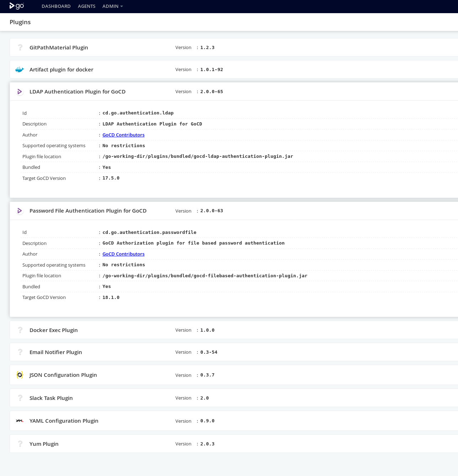Open GoCD Contributors link under Password File plugin
The height and width of the screenshot is (476, 458).
pos(123,254)
